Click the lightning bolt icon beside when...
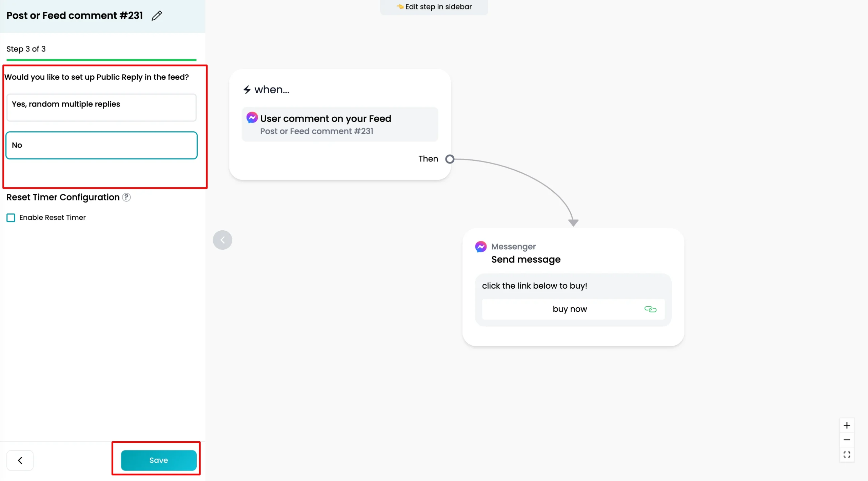This screenshot has width=868, height=481. [x=247, y=90]
